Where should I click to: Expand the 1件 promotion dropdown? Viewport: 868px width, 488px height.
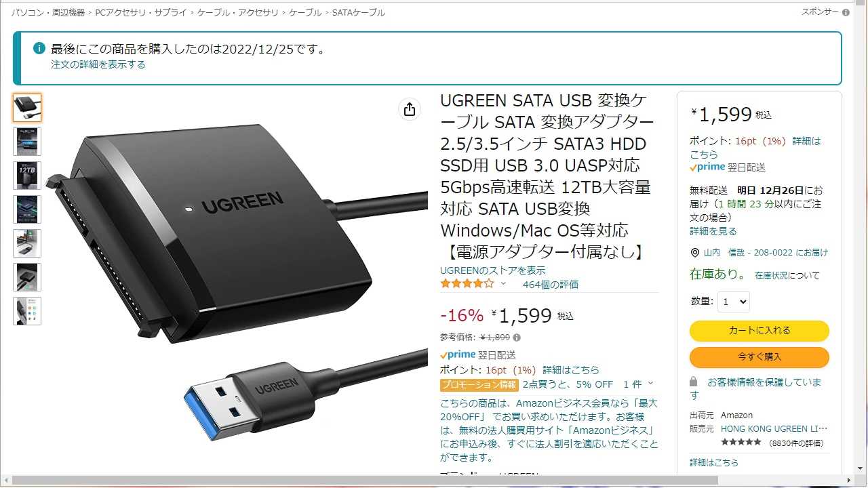pyautogui.click(x=638, y=384)
